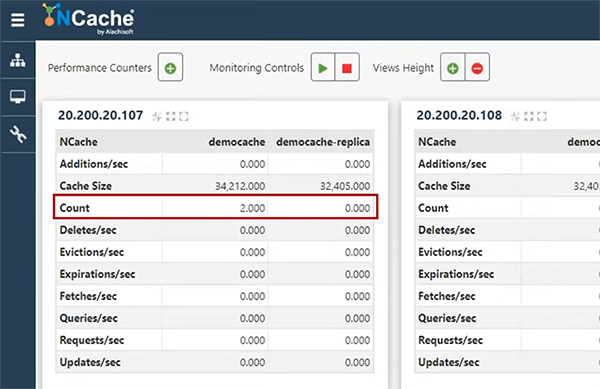Open the monitor screen sidebar icon
Screen dimensions: 600x389
(18, 97)
